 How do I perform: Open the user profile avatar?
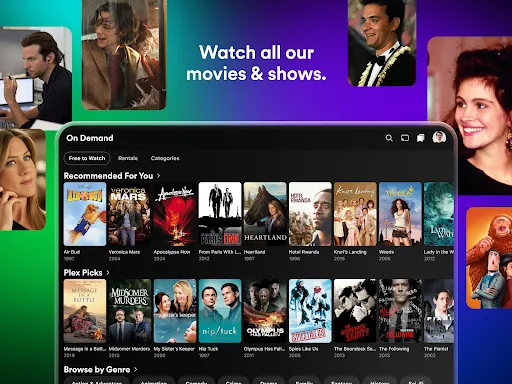click(x=439, y=137)
